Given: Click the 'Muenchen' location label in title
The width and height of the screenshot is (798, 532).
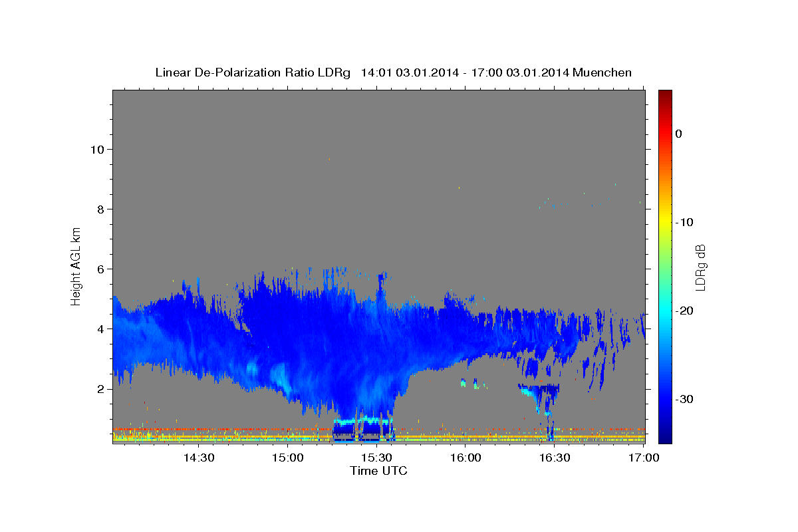Looking at the screenshot, I should click(x=602, y=72).
